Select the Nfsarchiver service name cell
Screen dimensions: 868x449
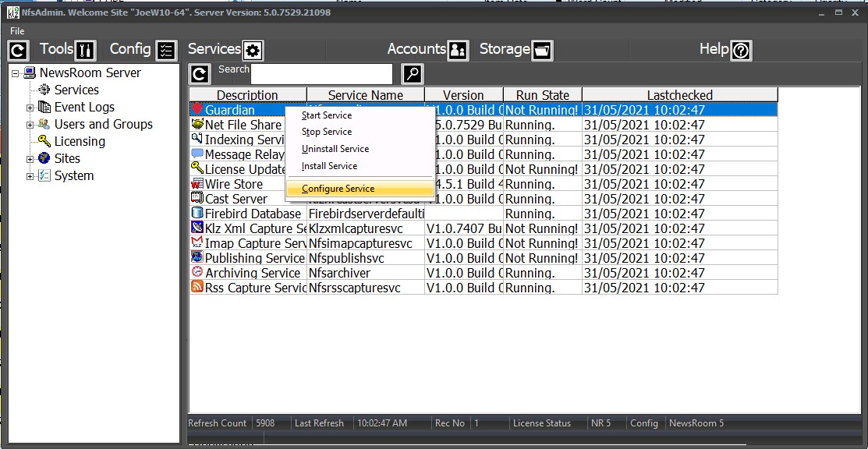click(366, 273)
